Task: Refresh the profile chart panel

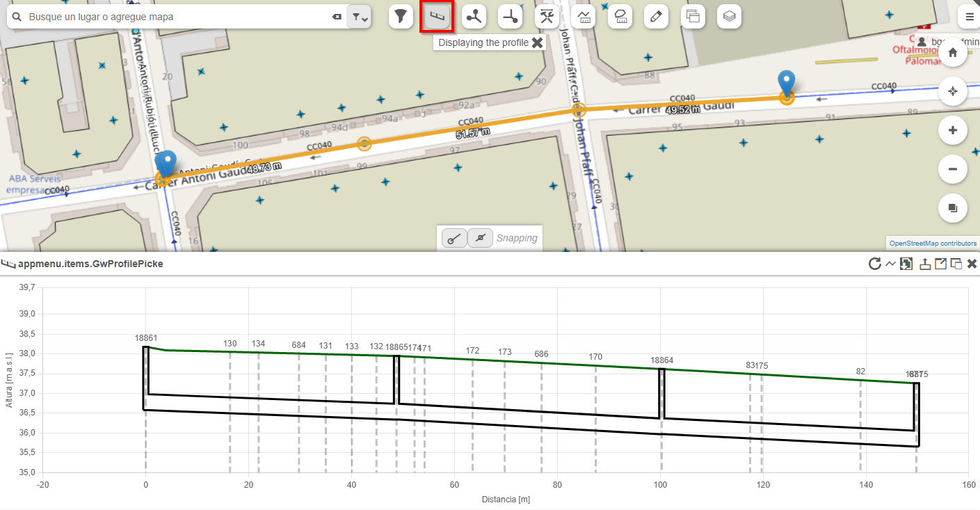Action: pyautogui.click(x=875, y=264)
